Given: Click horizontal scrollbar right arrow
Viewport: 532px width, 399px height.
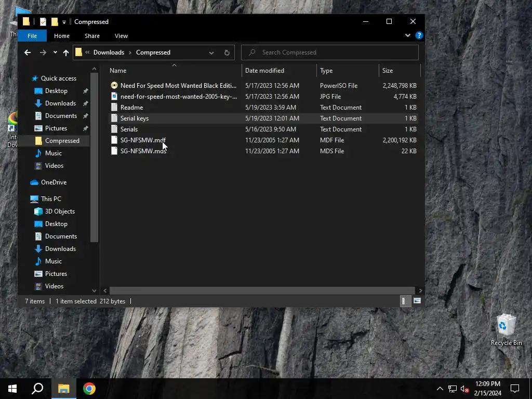Looking at the screenshot, I should point(421,290).
